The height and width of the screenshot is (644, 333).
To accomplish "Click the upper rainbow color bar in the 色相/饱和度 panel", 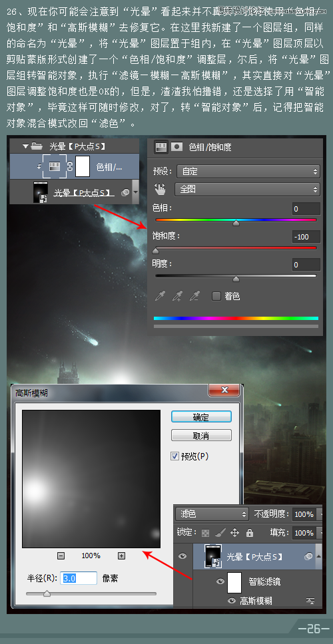I will coord(236,318).
